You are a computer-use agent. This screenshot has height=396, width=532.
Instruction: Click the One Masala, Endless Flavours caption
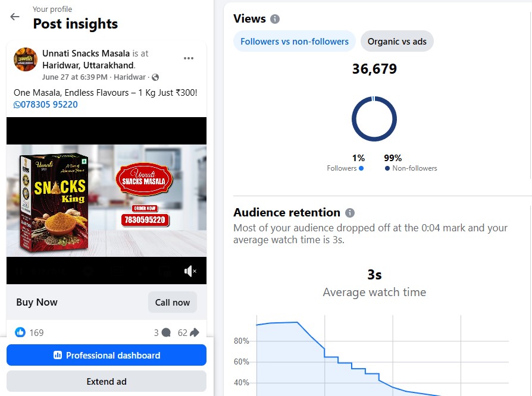105,93
